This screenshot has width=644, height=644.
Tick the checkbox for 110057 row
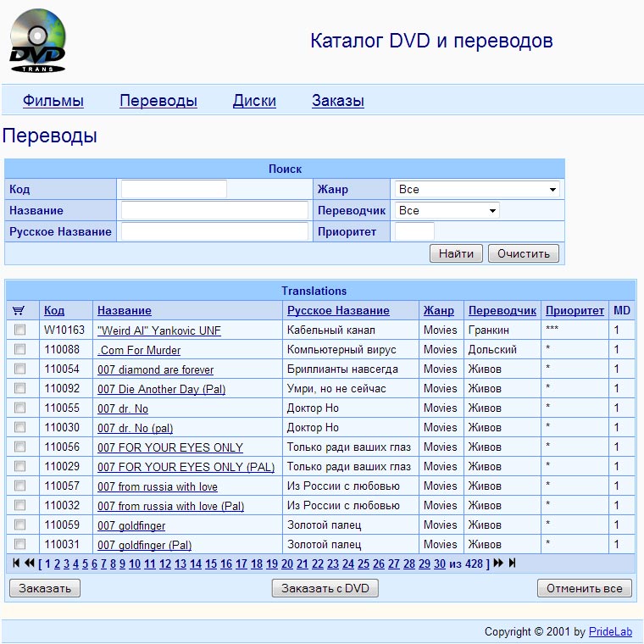pyautogui.click(x=19, y=486)
